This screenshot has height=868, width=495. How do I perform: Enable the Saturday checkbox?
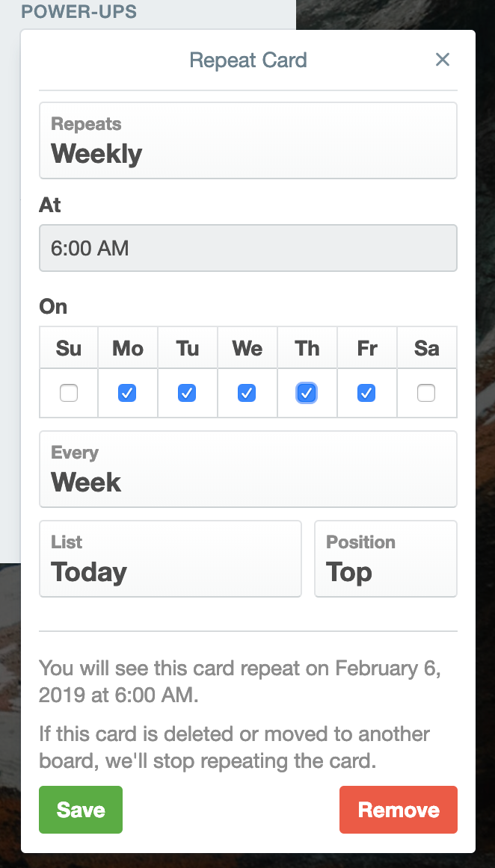[x=426, y=393]
